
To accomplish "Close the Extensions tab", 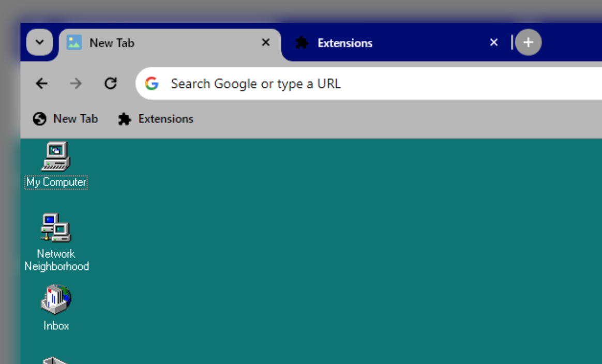I will [494, 42].
